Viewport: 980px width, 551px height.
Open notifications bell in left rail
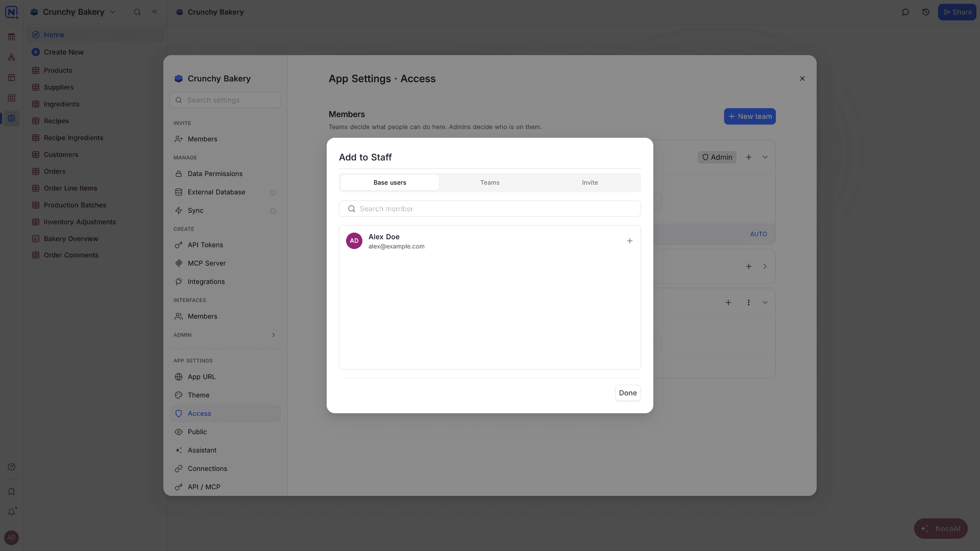click(x=11, y=512)
